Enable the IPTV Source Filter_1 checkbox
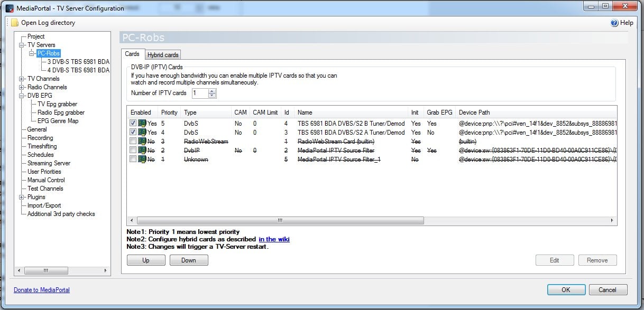This screenshot has height=310, width=644. 133,159
